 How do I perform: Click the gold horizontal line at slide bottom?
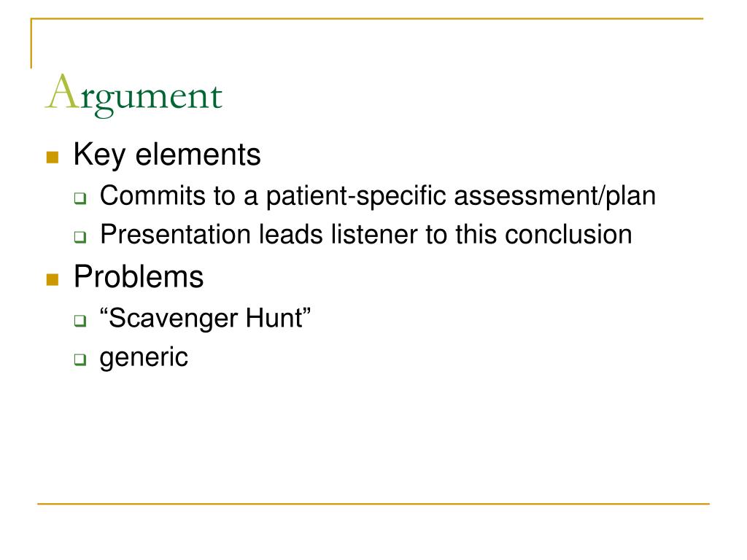click(x=373, y=503)
